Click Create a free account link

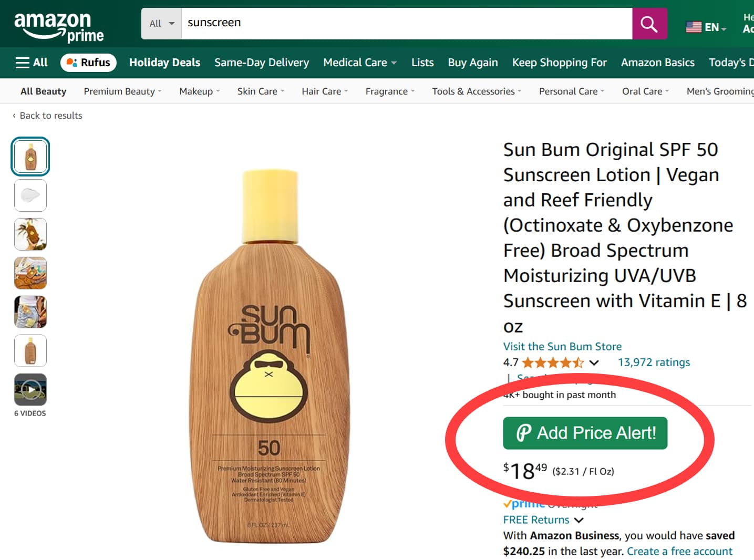pyautogui.click(x=679, y=551)
